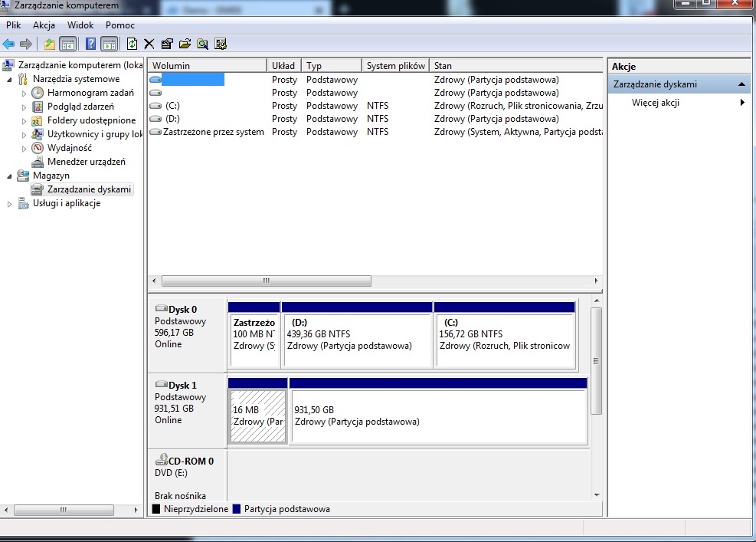Image resolution: width=756 pixels, height=542 pixels.
Task: Click the black X Delete toolbar icon
Action: tap(149, 44)
